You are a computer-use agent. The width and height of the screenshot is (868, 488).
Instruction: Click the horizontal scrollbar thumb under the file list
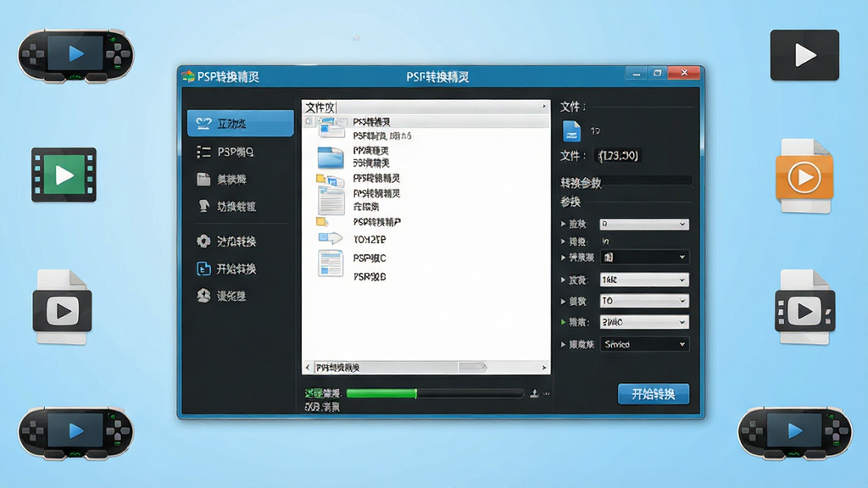(472, 368)
